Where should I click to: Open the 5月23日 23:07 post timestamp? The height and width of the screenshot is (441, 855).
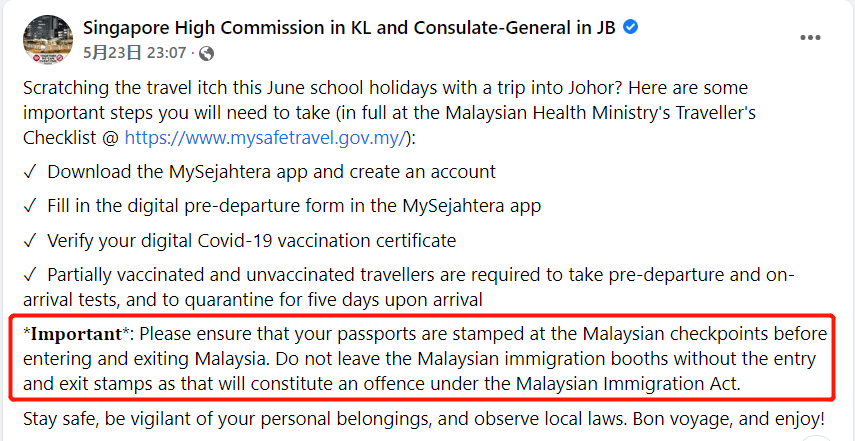click(x=135, y=53)
